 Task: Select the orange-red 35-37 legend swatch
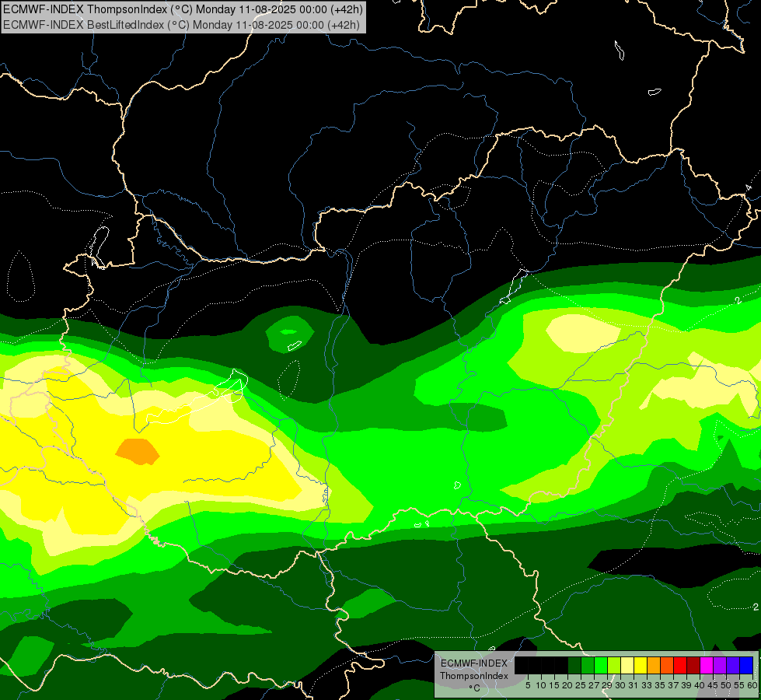(x=667, y=665)
